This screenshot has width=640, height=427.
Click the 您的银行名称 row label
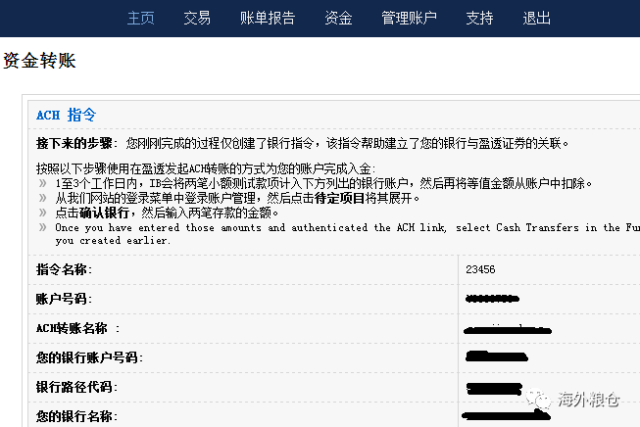tap(77, 416)
